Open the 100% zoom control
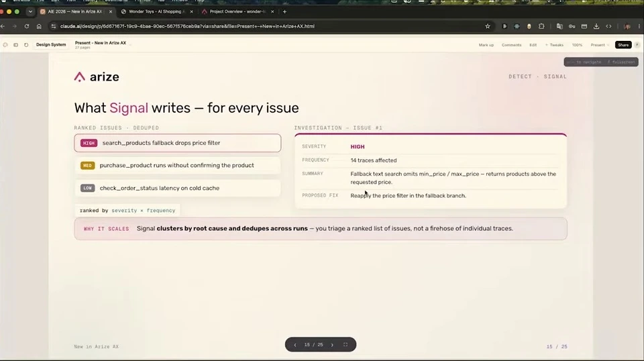644x361 pixels. (x=577, y=45)
